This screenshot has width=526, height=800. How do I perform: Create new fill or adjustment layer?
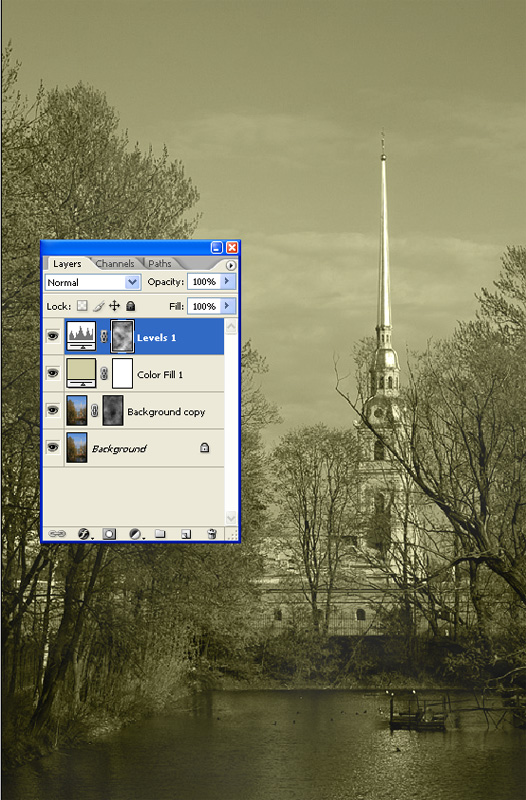[x=136, y=534]
